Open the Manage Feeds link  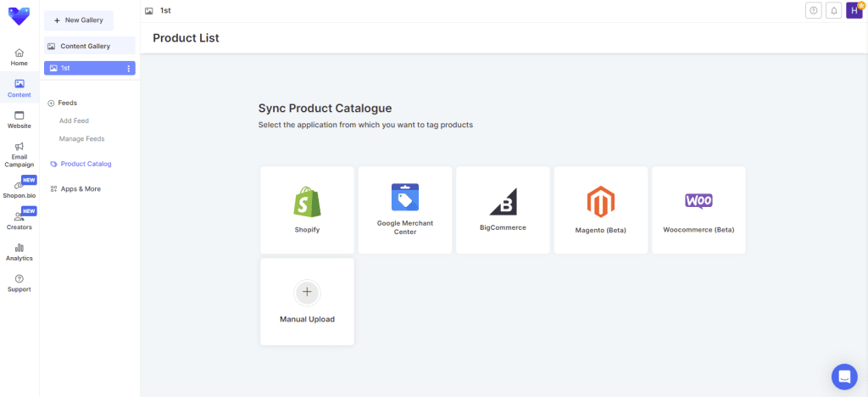[x=81, y=138]
